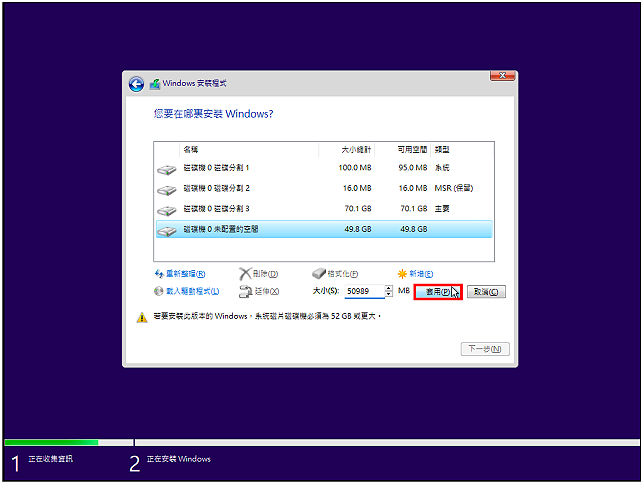Click the MSR (保留) type cell
The image size is (641, 482).
(454, 188)
